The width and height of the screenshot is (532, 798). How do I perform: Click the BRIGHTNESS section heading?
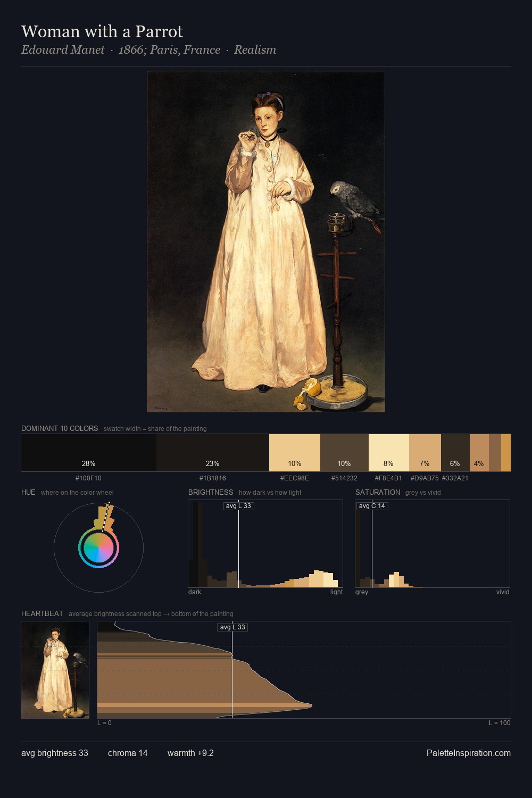point(211,492)
